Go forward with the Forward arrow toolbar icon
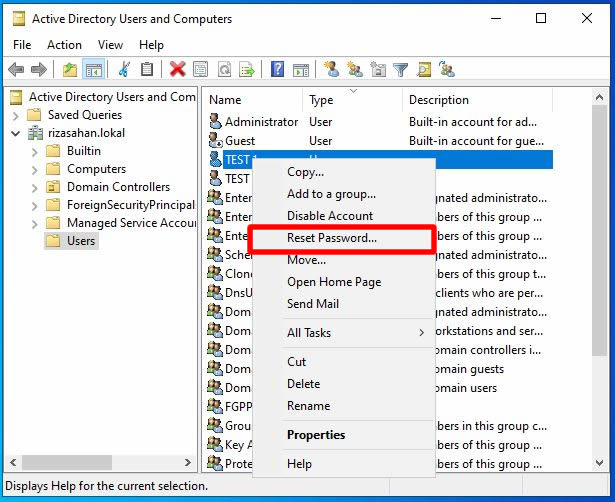This screenshot has height=502, width=615. (38, 70)
